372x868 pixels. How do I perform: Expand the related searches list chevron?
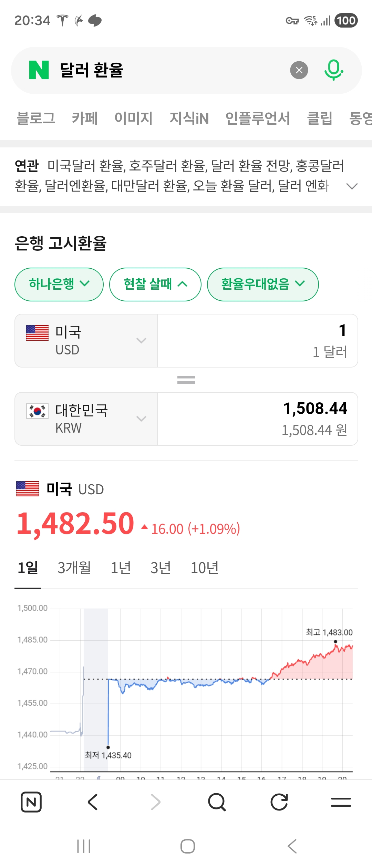[x=352, y=186]
